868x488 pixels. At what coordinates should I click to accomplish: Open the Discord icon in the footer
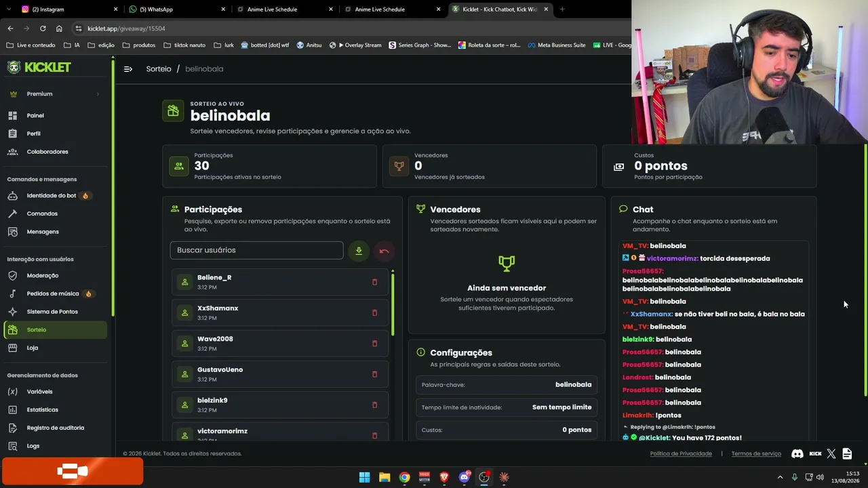click(797, 453)
